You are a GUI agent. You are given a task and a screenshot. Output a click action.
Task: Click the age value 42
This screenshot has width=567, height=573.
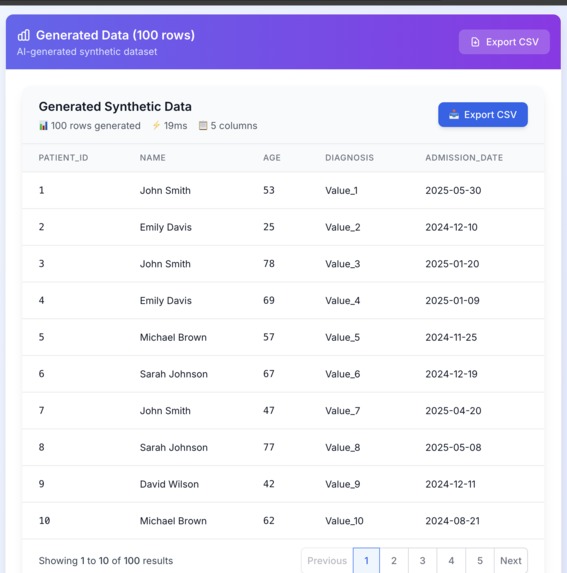click(x=269, y=484)
